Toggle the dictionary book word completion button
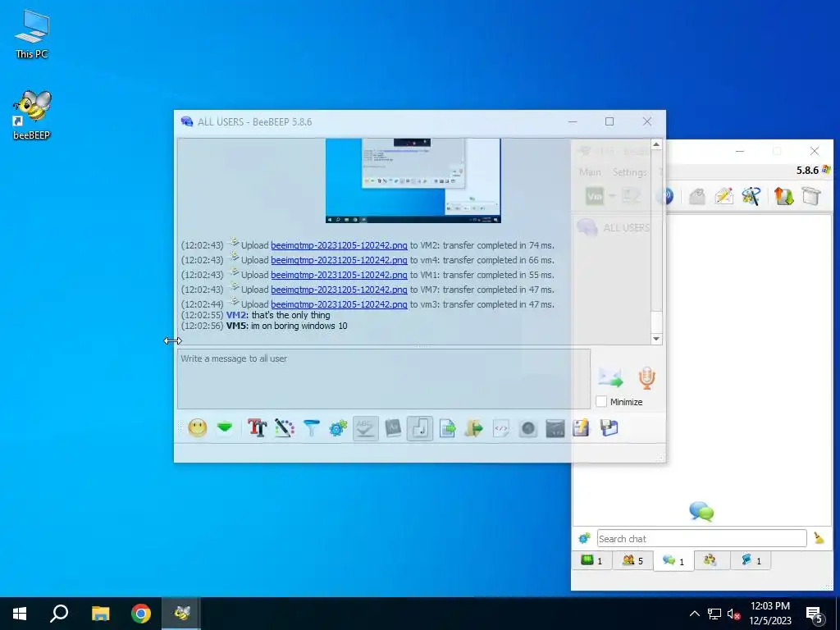Image resolution: width=840 pixels, height=630 pixels. 393,428
